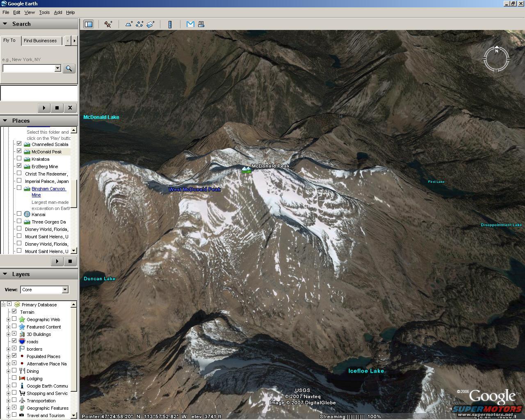Toggle the sidebar visibility button

(89, 24)
